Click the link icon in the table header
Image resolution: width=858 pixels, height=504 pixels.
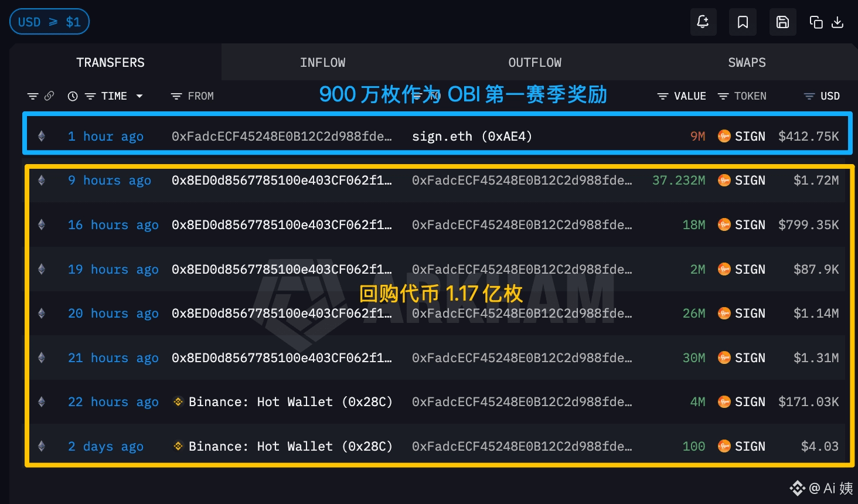[49, 96]
